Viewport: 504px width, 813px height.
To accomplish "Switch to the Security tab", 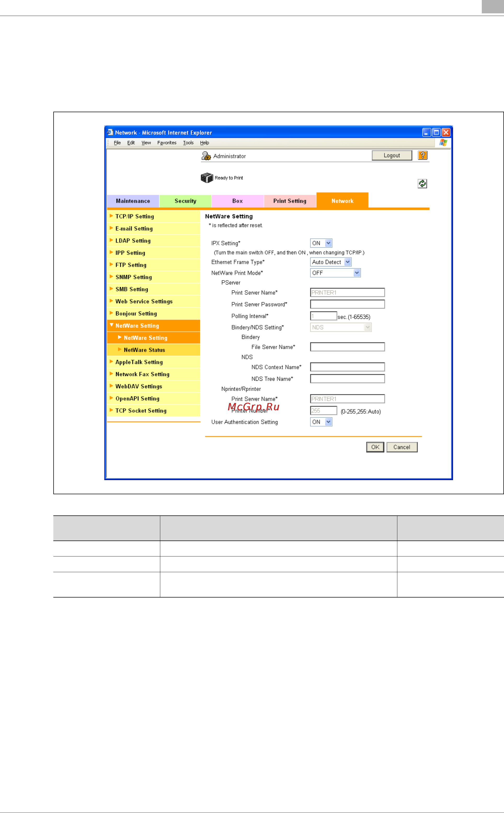I will [x=185, y=201].
